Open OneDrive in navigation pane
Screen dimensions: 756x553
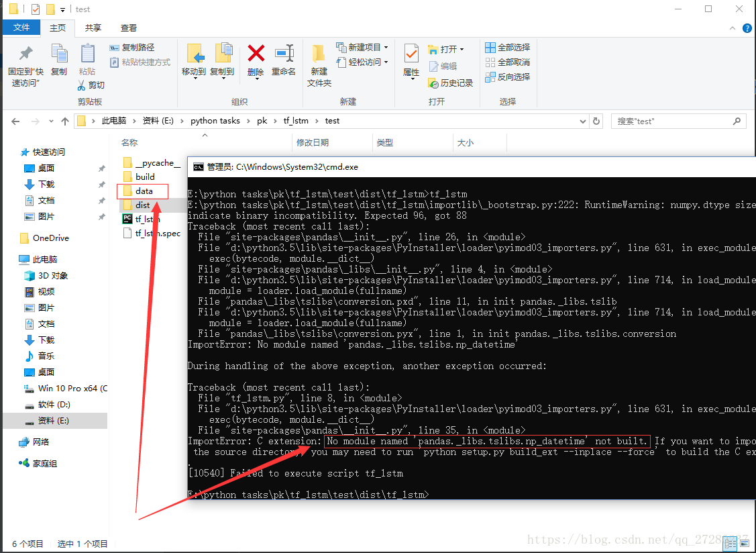(x=45, y=238)
